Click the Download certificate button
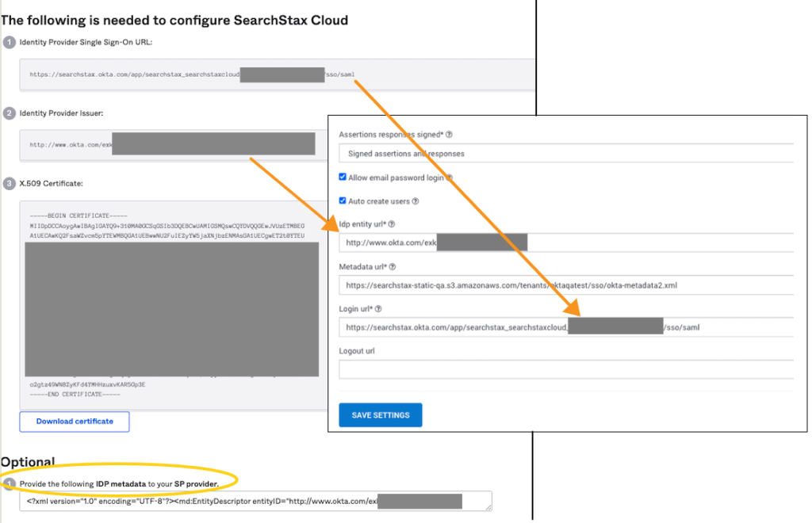 tap(75, 422)
